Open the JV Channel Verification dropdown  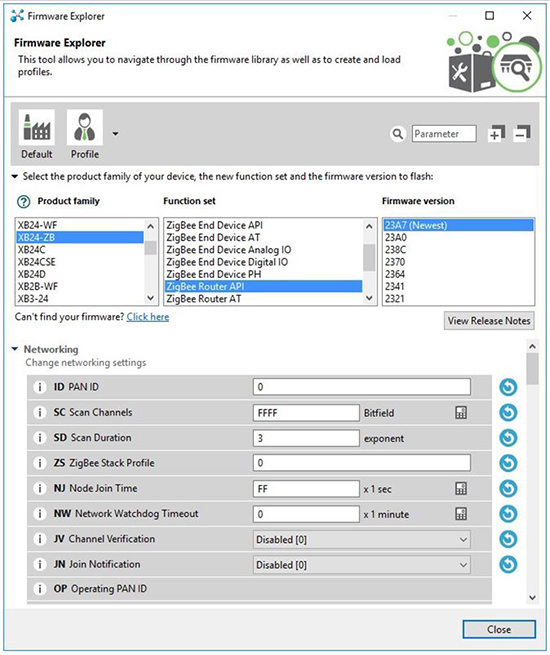(x=362, y=539)
